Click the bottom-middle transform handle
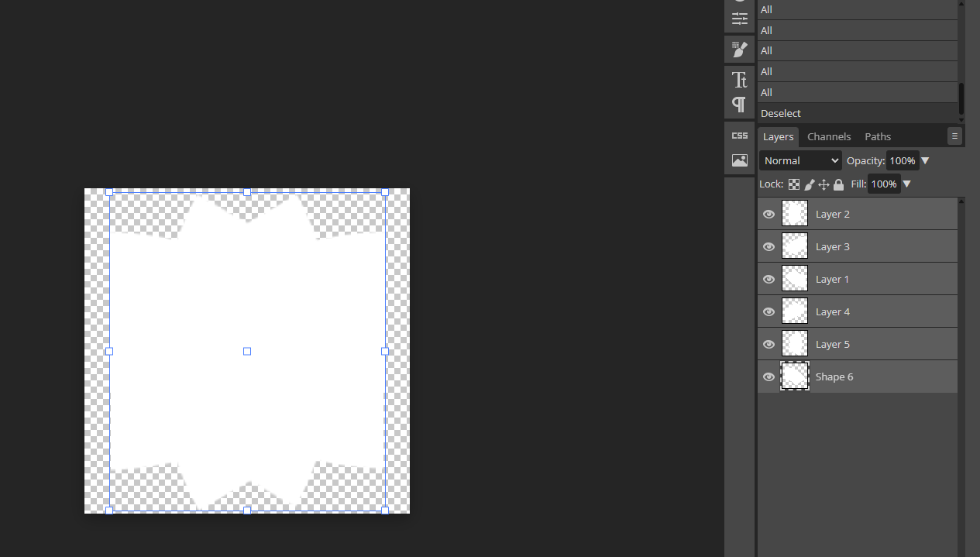The height and width of the screenshot is (557, 980). (247, 511)
